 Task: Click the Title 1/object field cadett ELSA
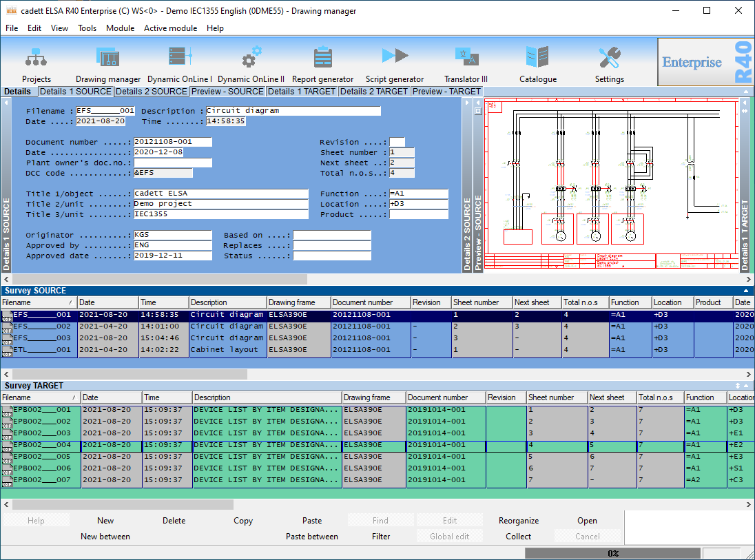221,194
